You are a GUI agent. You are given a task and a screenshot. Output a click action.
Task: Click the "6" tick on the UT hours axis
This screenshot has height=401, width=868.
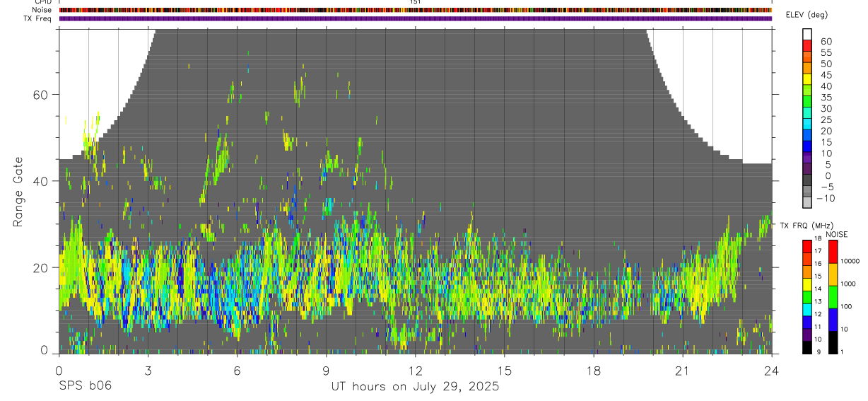click(x=237, y=371)
